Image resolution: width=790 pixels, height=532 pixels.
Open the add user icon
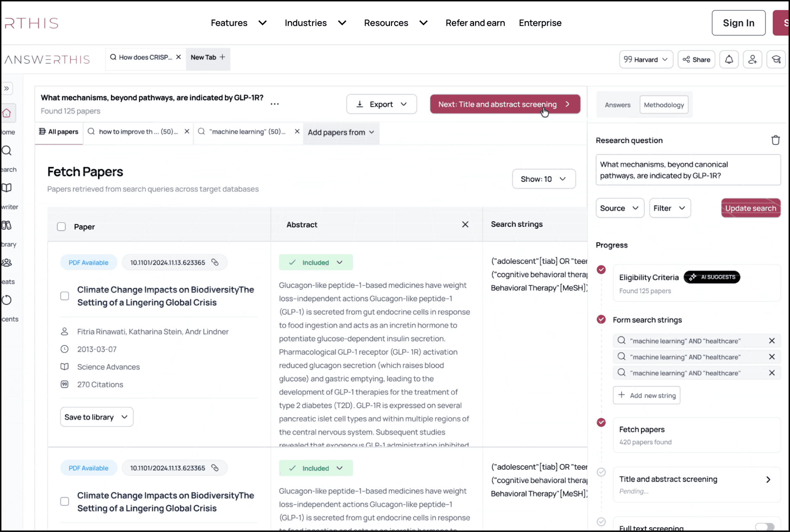click(x=752, y=59)
